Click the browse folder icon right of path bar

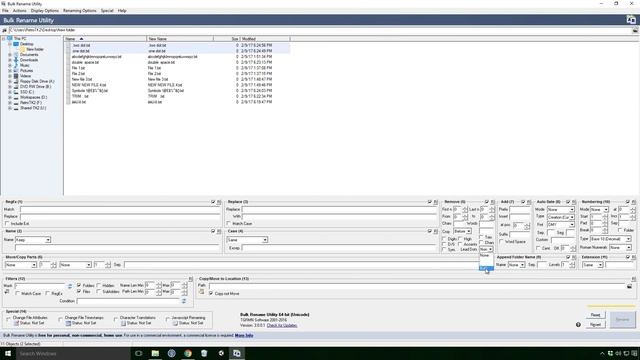click(635, 30)
